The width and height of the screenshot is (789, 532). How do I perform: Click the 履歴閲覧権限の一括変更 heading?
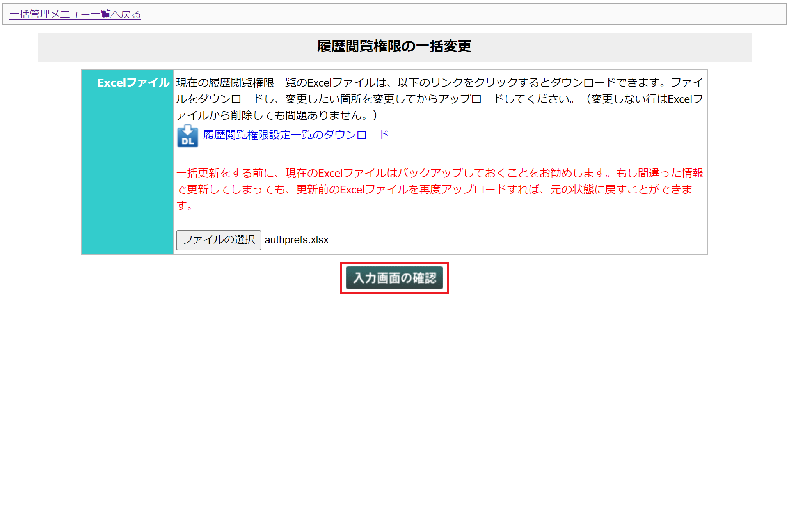(x=394, y=46)
